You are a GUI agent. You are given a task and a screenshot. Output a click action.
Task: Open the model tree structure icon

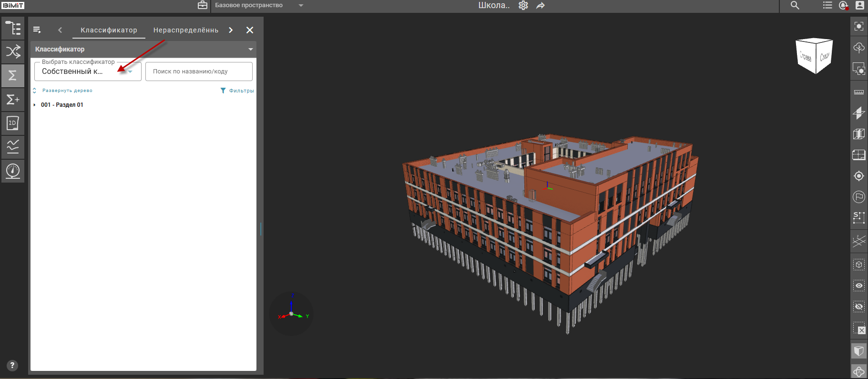click(x=13, y=28)
